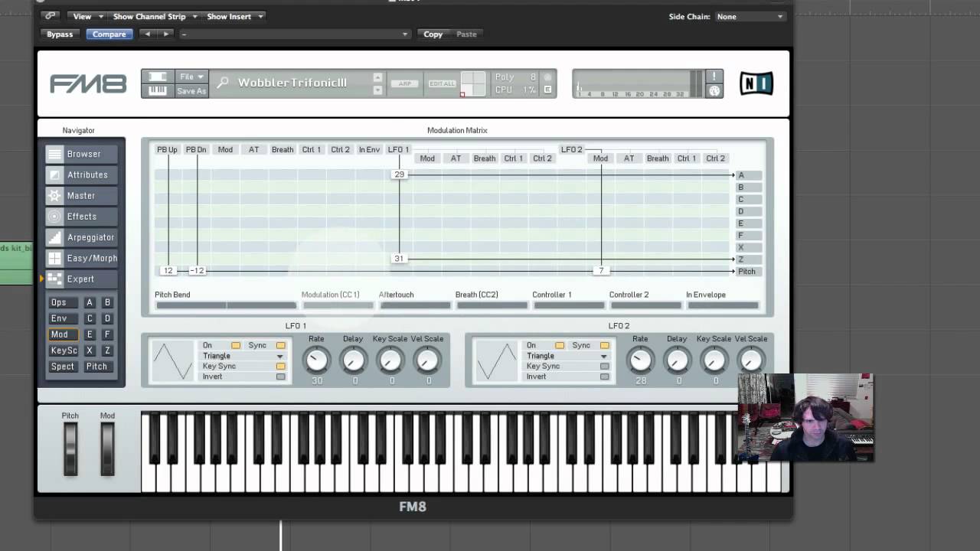Click the Native Instruments logo

[756, 83]
